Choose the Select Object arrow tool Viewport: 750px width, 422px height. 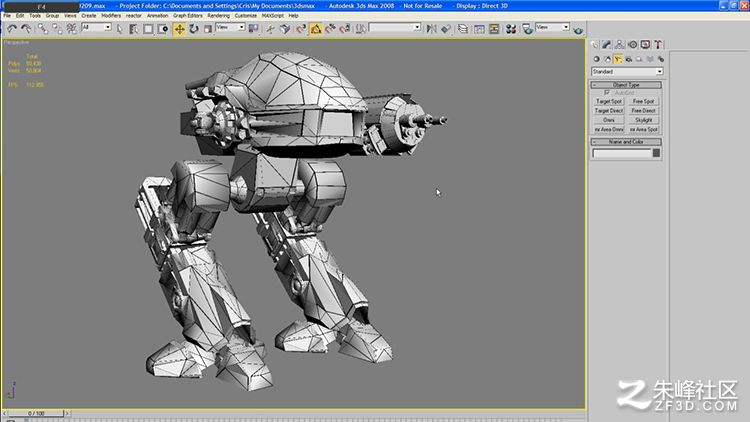(120, 29)
